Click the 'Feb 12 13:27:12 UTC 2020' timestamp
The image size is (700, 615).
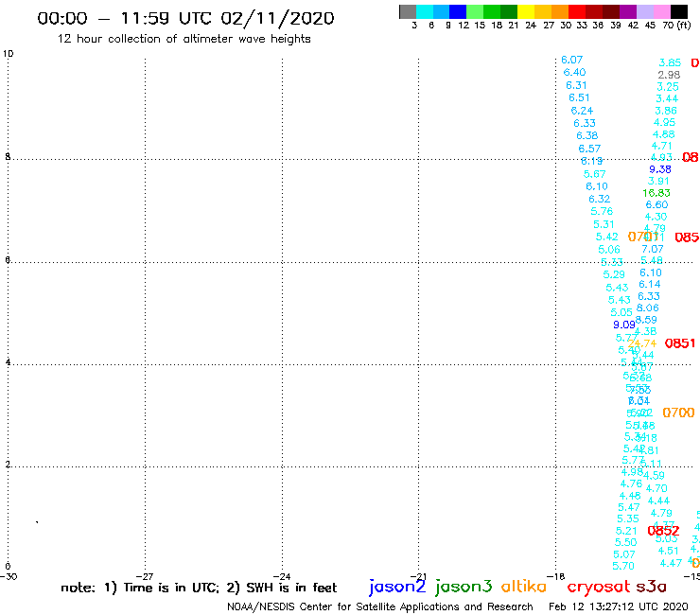[x=619, y=606]
